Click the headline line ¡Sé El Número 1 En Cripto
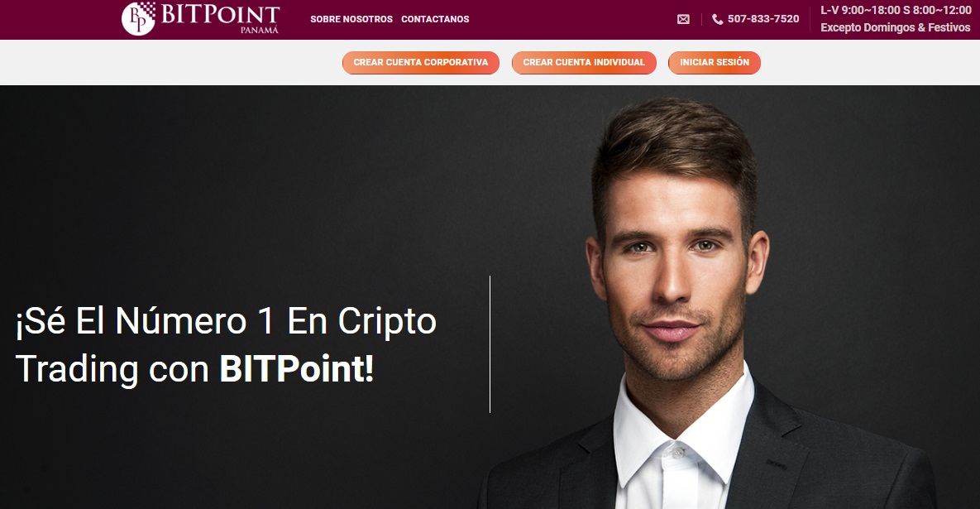 click(226, 321)
